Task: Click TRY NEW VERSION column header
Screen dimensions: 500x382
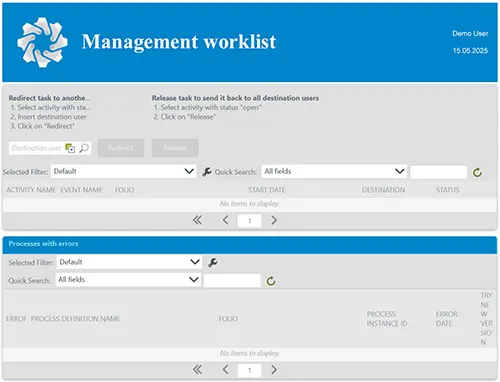Action: (x=486, y=319)
